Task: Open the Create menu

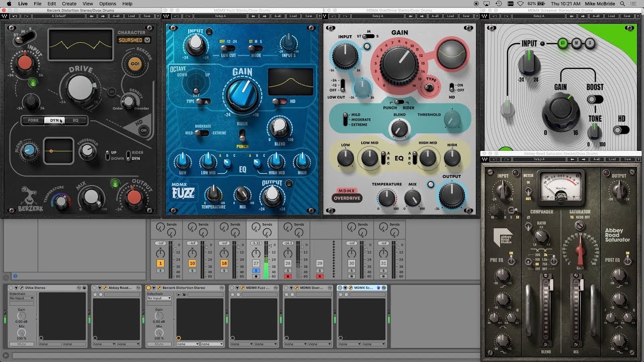Action: click(x=69, y=4)
